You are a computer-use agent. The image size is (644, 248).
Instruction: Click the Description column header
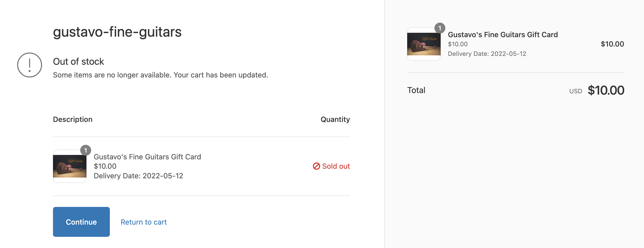[73, 119]
